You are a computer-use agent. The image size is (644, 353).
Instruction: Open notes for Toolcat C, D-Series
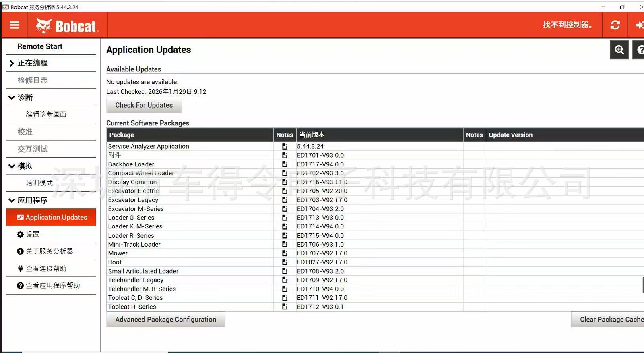click(285, 297)
